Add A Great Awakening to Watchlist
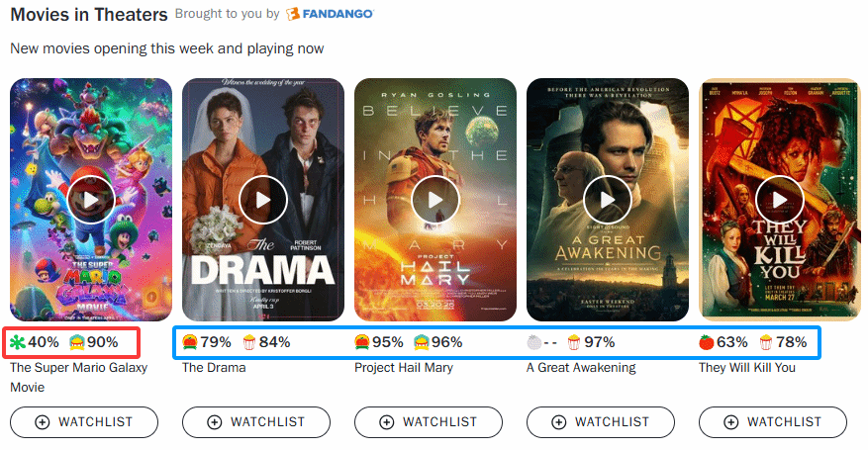Image resolution: width=868 pixels, height=450 pixels. click(601, 422)
